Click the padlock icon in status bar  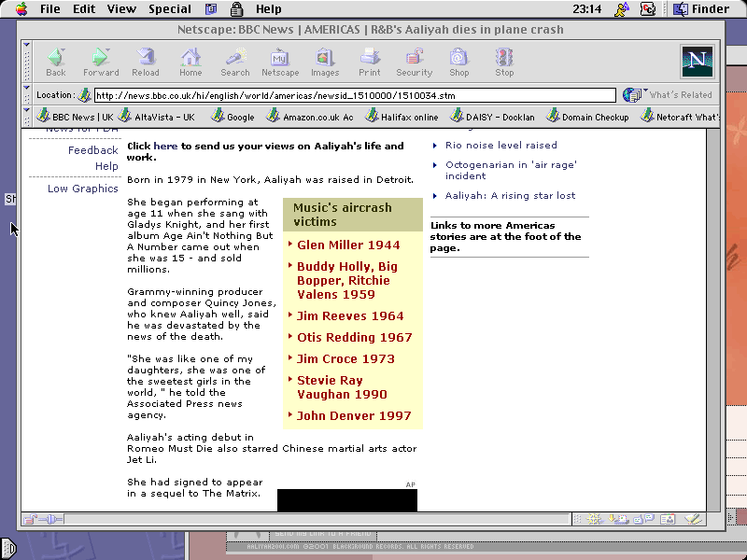coord(30,519)
